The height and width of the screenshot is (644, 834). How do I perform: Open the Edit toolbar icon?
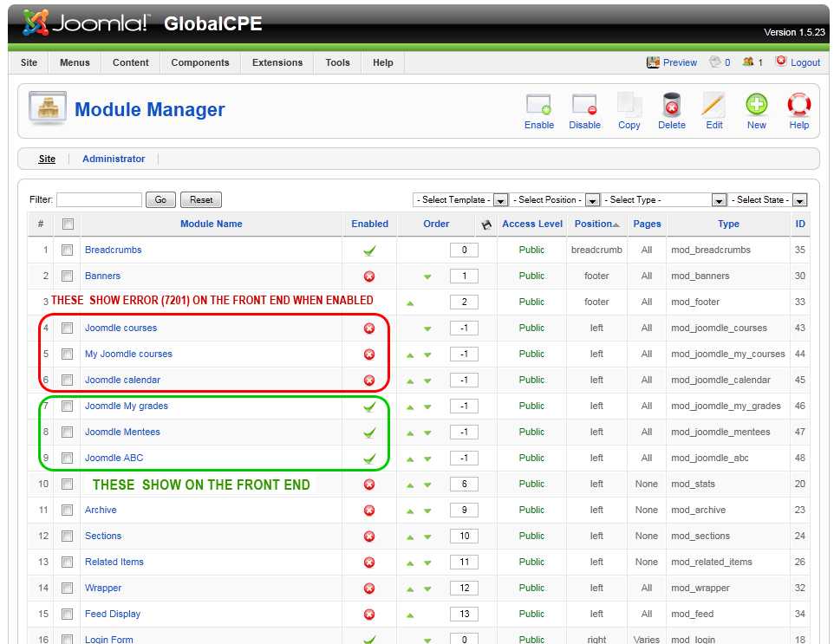pos(713,110)
